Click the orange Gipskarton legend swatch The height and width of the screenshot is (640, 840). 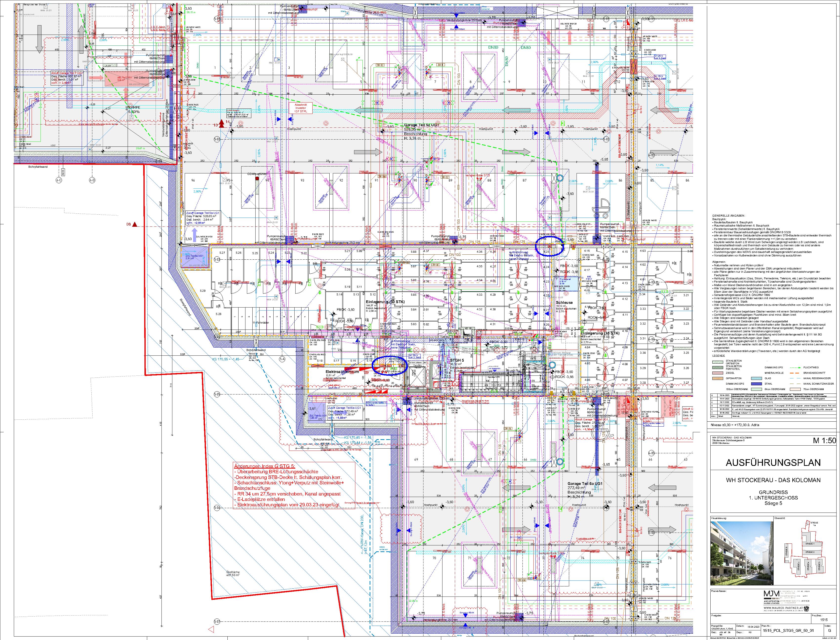[x=718, y=379]
